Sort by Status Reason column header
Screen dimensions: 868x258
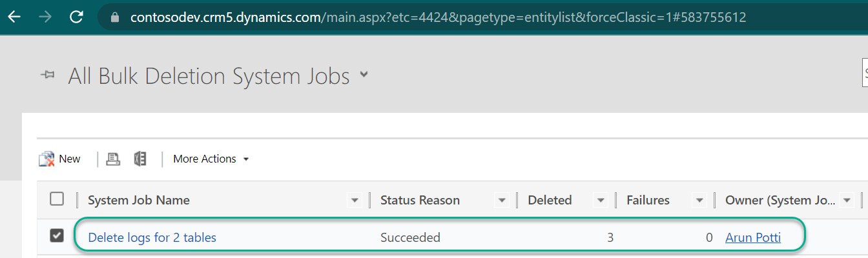[x=420, y=200]
